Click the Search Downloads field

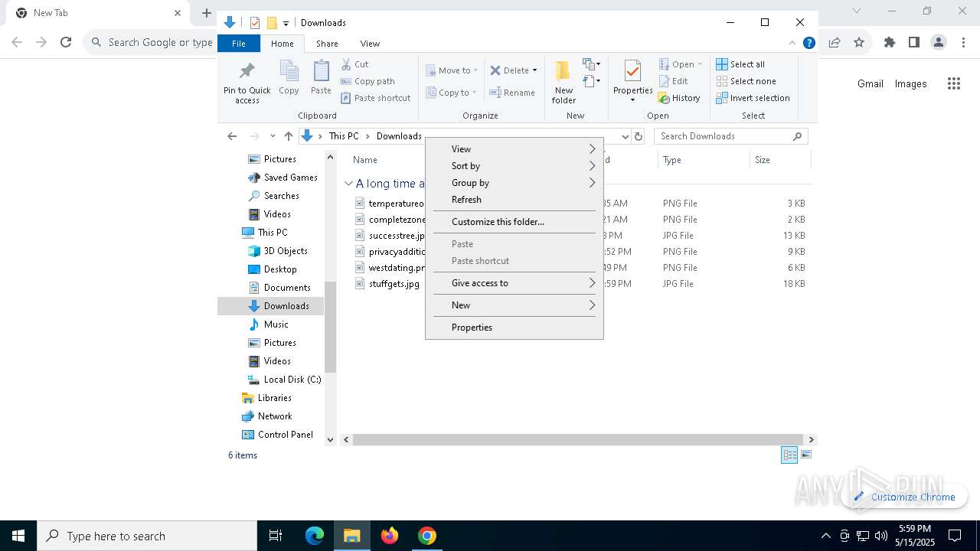pyautogui.click(x=730, y=136)
